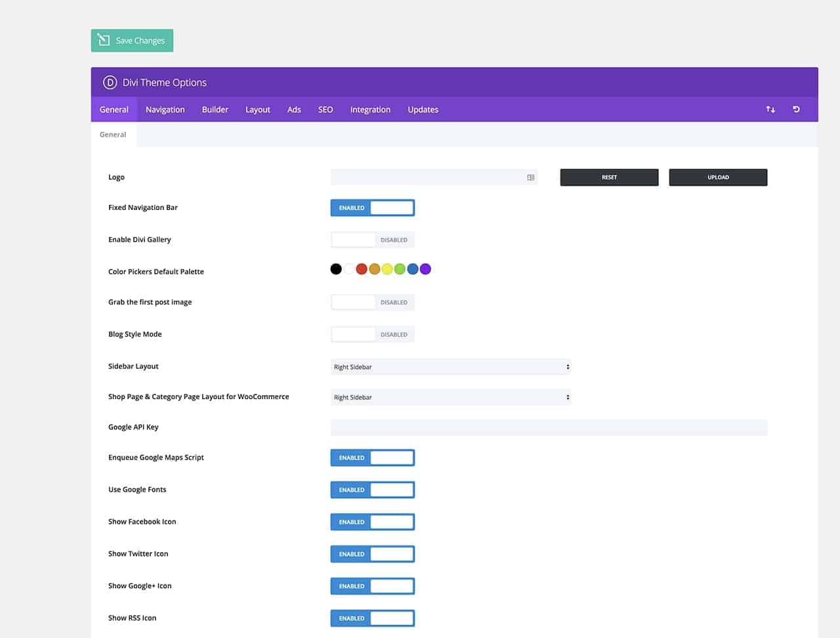
Task: Enable Blog Style Mode toggle
Action: tap(373, 335)
